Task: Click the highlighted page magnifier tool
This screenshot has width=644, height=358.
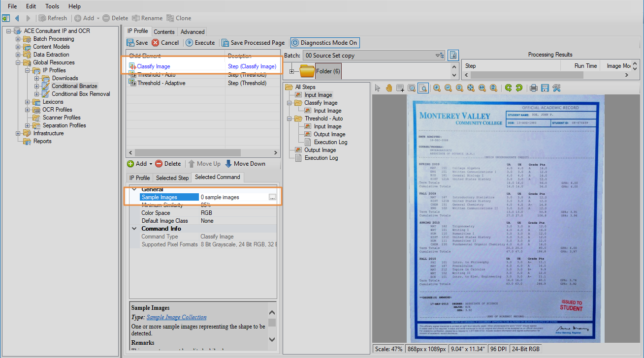Action: (423, 88)
